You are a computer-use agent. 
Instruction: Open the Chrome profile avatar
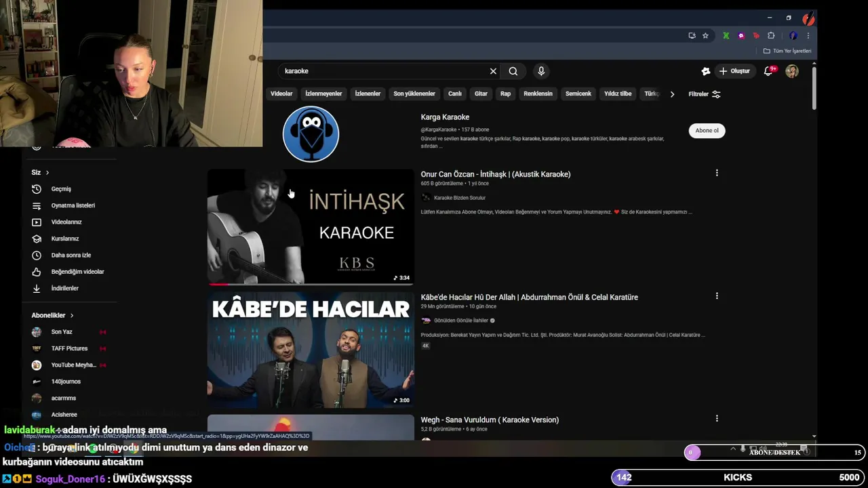(x=793, y=36)
